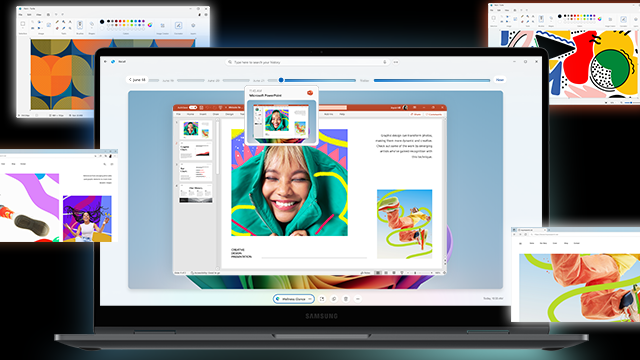Viewport: 640px width, 360px height.
Task: Select the second slide thumbnail in PowerPoint
Action: (x=196, y=151)
